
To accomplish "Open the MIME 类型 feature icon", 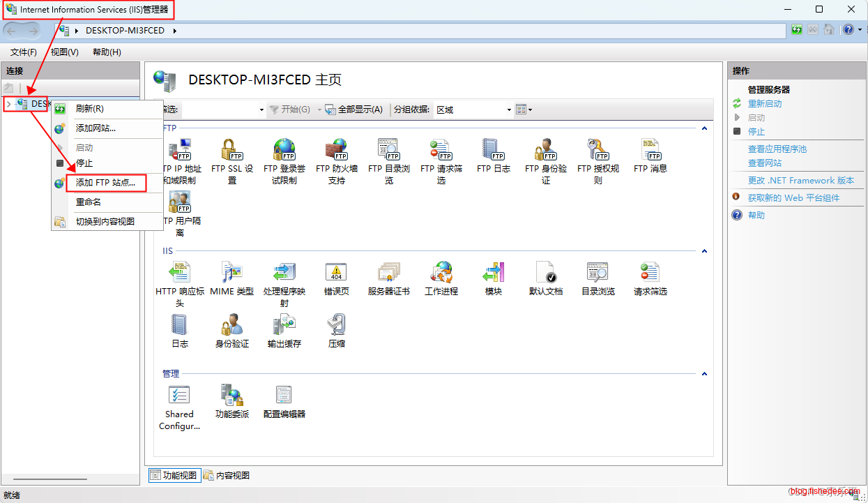I will point(231,273).
